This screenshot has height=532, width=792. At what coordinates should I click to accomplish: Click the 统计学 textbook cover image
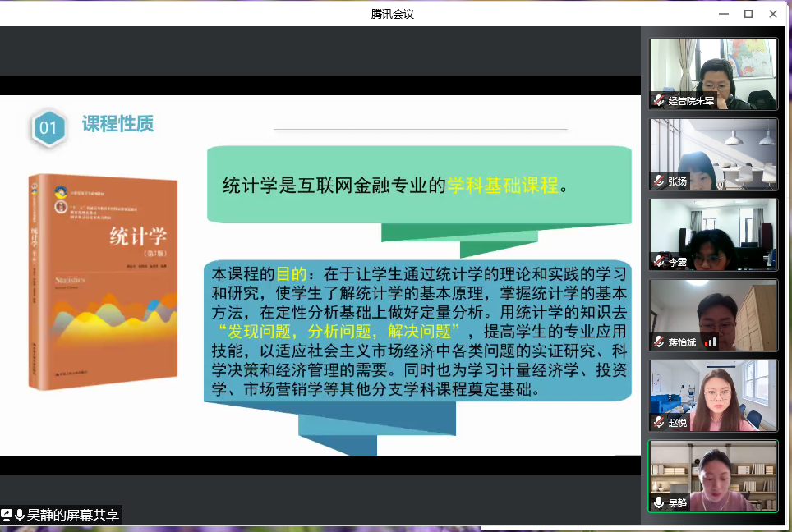click(x=103, y=281)
